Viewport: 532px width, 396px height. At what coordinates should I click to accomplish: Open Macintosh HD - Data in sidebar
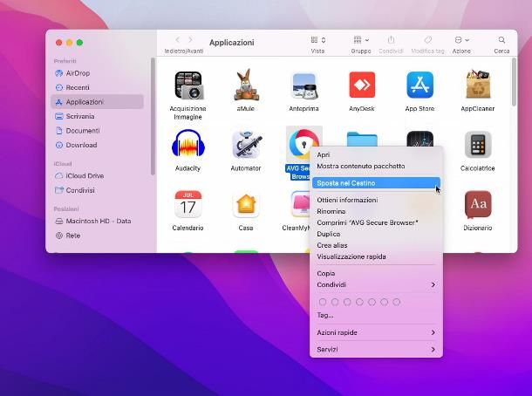[97, 221]
